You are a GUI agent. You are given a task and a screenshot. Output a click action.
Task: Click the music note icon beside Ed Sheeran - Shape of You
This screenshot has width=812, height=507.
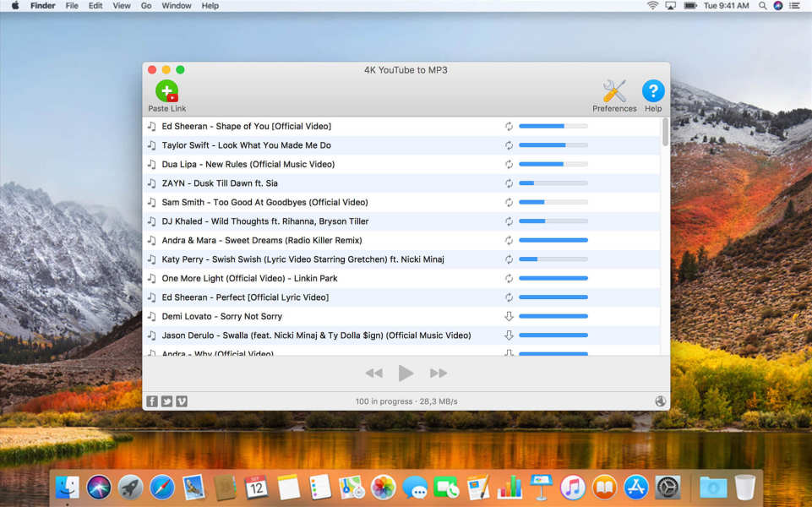[x=152, y=126]
